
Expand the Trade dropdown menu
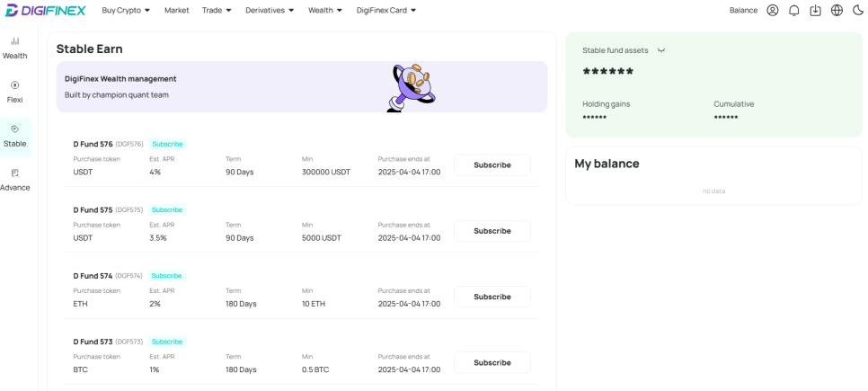tap(217, 10)
